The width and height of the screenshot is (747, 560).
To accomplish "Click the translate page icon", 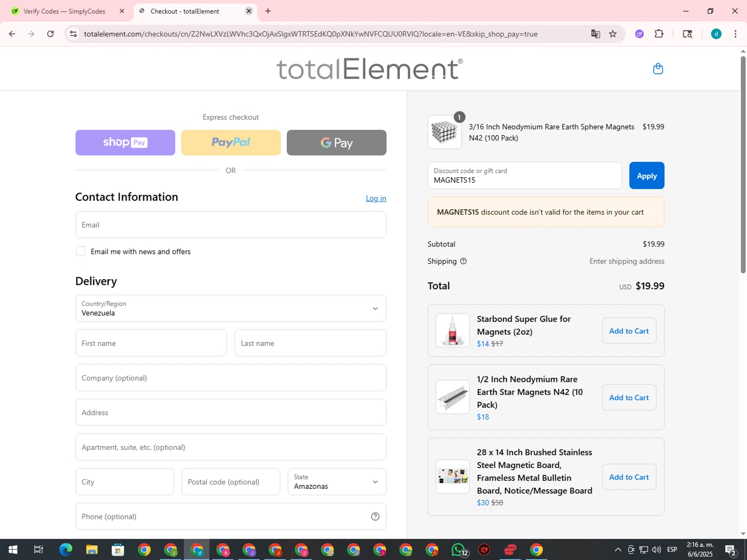I will pyautogui.click(x=595, y=34).
